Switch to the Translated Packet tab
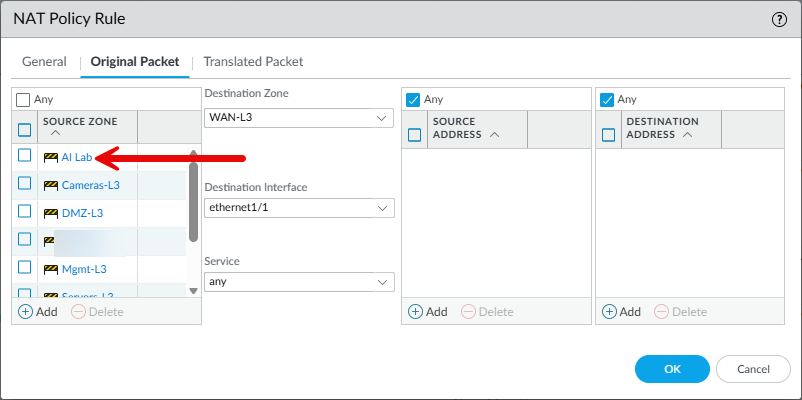Screen dimensions: 802x400 (253, 62)
